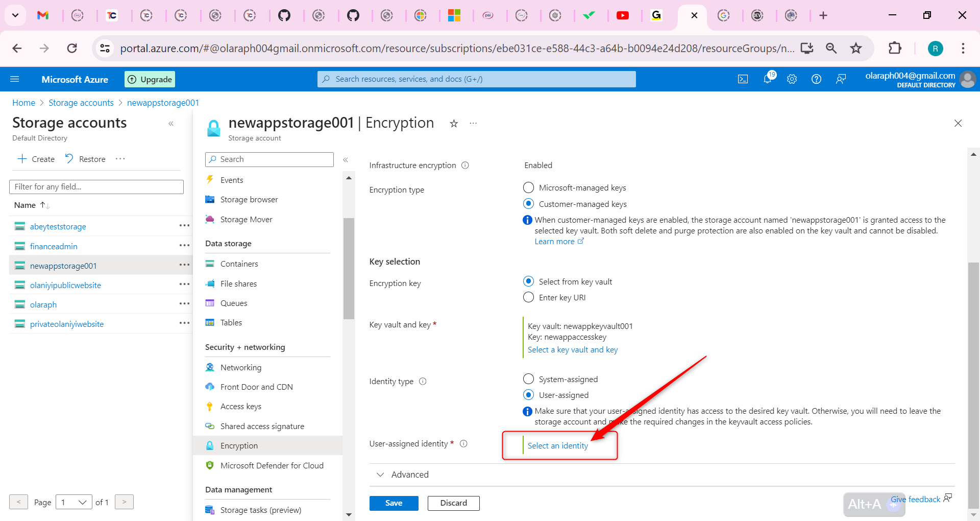Open the feedback icon in the top bar
Image resolution: width=980 pixels, height=521 pixels.
tap(841, 79)
